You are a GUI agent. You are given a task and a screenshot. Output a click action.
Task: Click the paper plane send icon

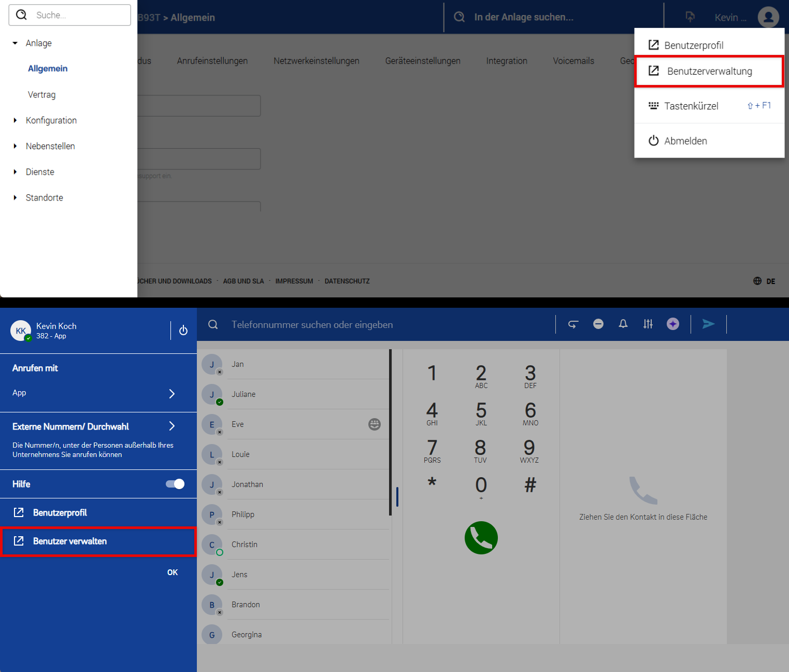click(708, 324)
